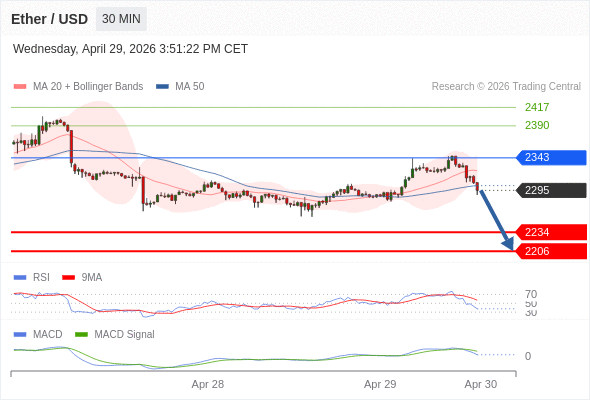Click the 2390 resistance level label
This screenshot has width=590, height=400.
point(537,125)
